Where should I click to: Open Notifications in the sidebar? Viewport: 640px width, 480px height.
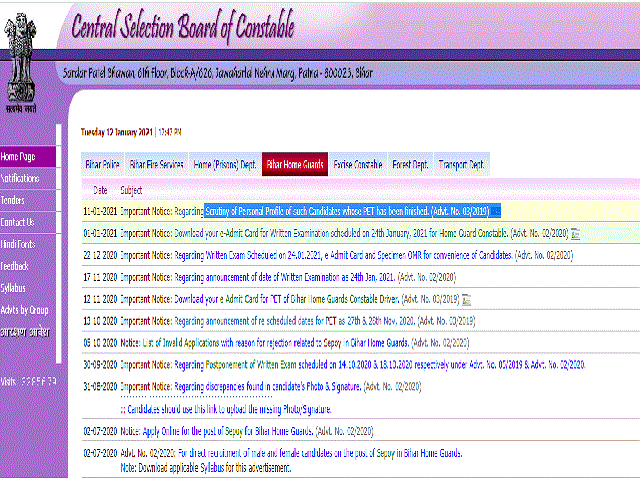click(20, 178)
